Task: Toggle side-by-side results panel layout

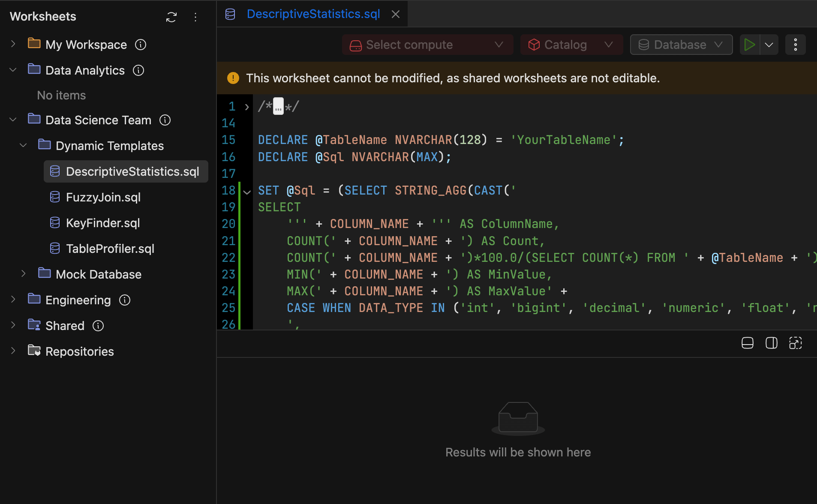Action: [x=772, y=343]
